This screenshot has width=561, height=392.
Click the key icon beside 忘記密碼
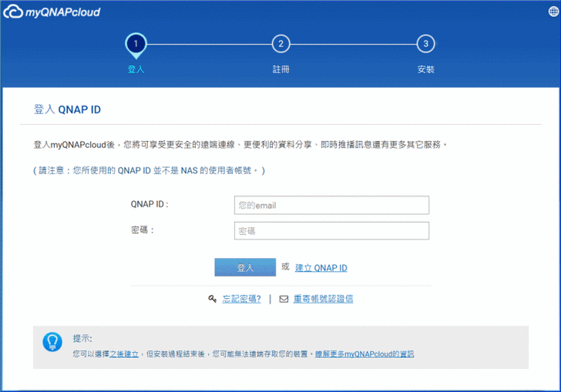point(213,299)
